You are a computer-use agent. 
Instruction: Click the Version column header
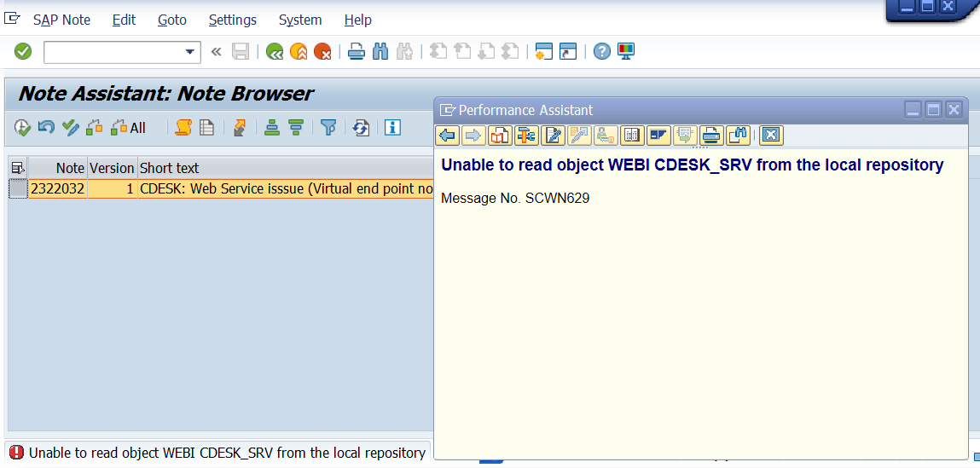(112, 167)
